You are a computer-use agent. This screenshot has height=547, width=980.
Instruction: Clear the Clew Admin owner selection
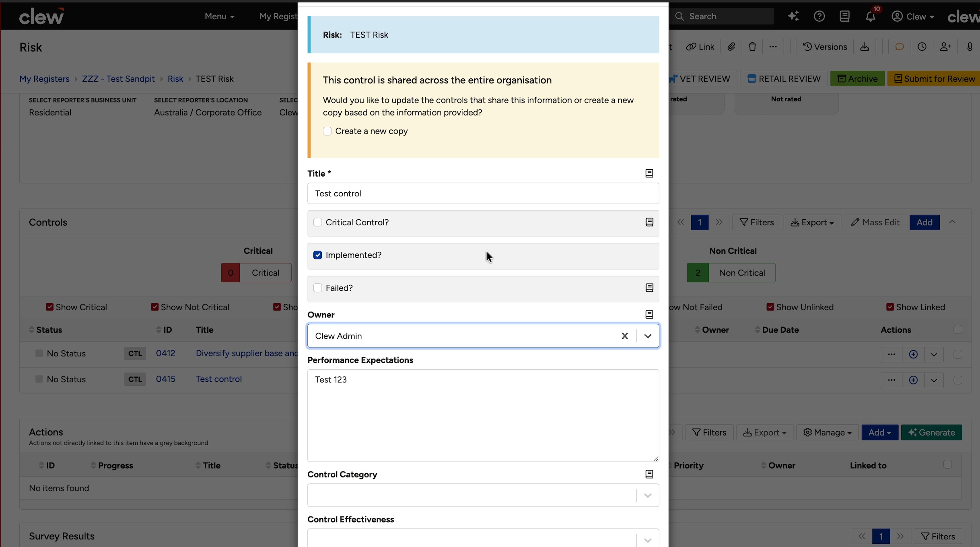[x=625, y=336]
